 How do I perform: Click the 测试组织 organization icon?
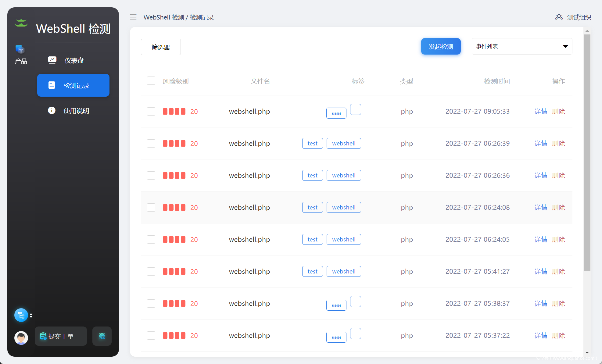pyautogui.click(x=559, y=17)
